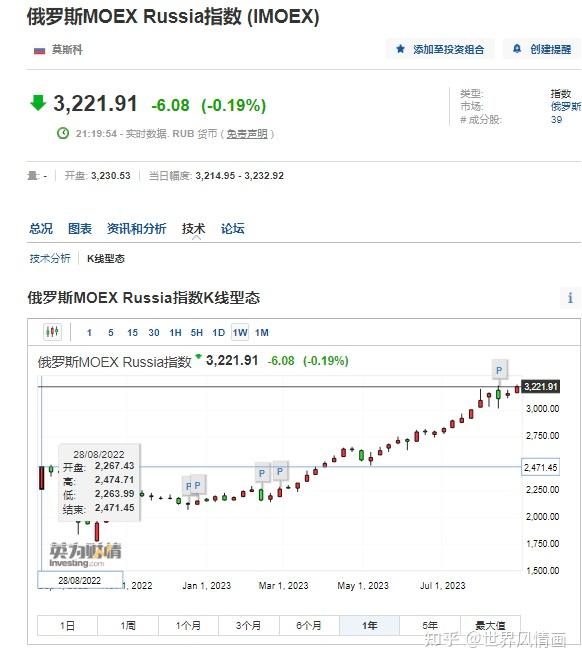582x665 pixels.
Task: Set chart range to 6个月
Action: point(309,626)
